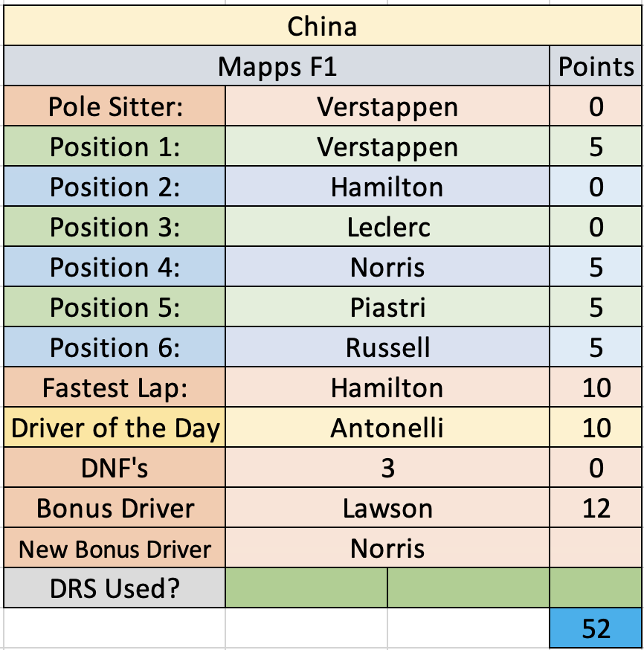This screenshot has width=644, height=650.
Task: Select the Antonelli cell
Action: tap(387, 428)
